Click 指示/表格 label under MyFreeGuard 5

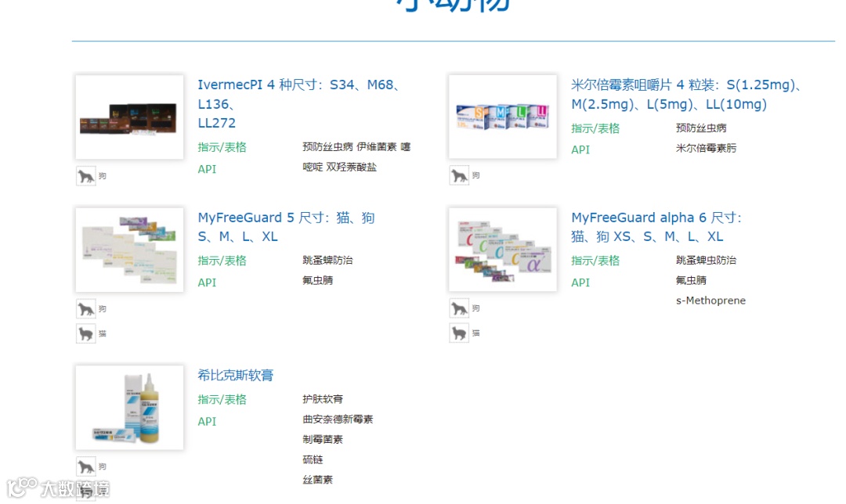point(222,261)
